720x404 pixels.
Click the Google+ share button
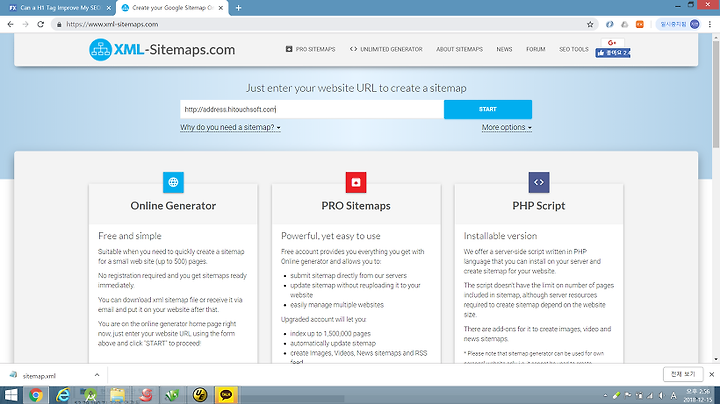612,43
